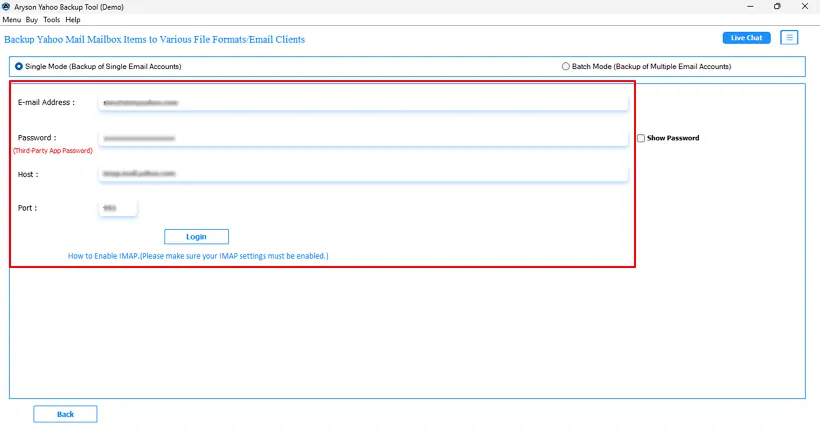Open the hamburger menu icon beside Live Chat
The width and height of the screenshot is (820, 432).
(x=789, y=38)
